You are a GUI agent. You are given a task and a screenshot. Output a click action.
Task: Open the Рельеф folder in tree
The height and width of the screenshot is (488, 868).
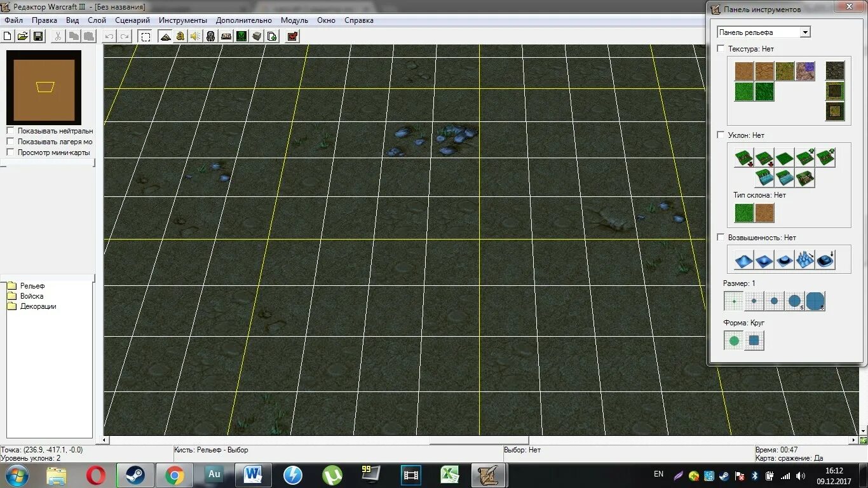[32, 286]
